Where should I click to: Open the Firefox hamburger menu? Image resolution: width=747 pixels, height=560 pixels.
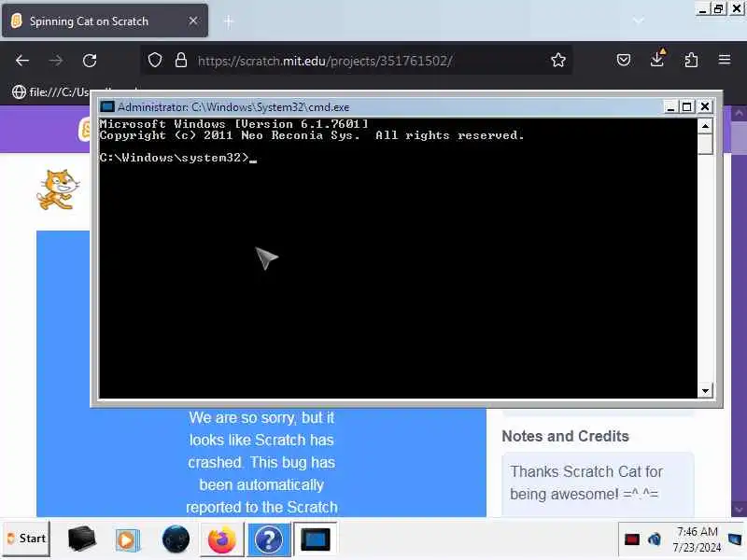(x=725, y=60)
